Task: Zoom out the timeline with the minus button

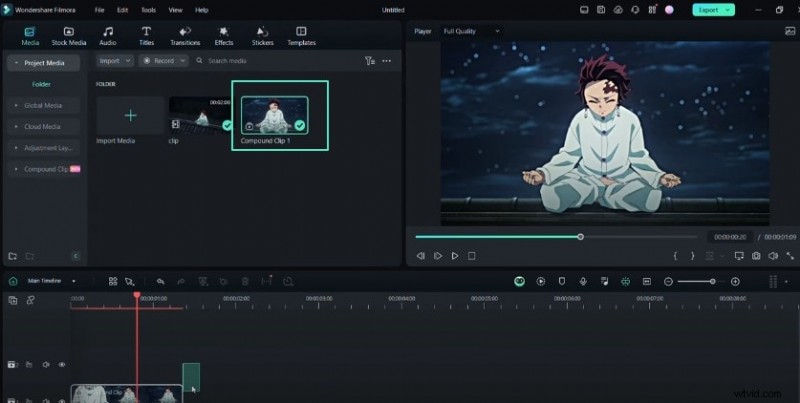Action: pos(668,282)
